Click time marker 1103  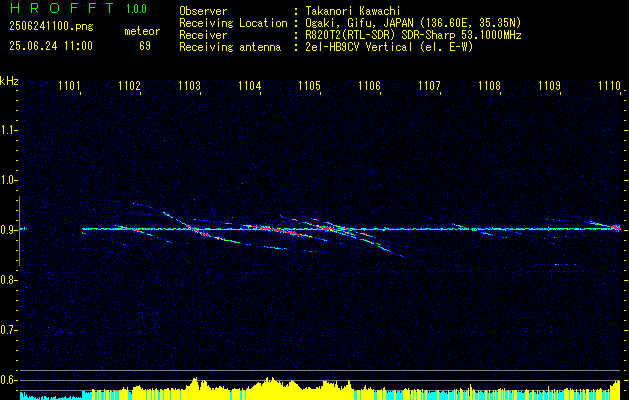coord(189,85)
